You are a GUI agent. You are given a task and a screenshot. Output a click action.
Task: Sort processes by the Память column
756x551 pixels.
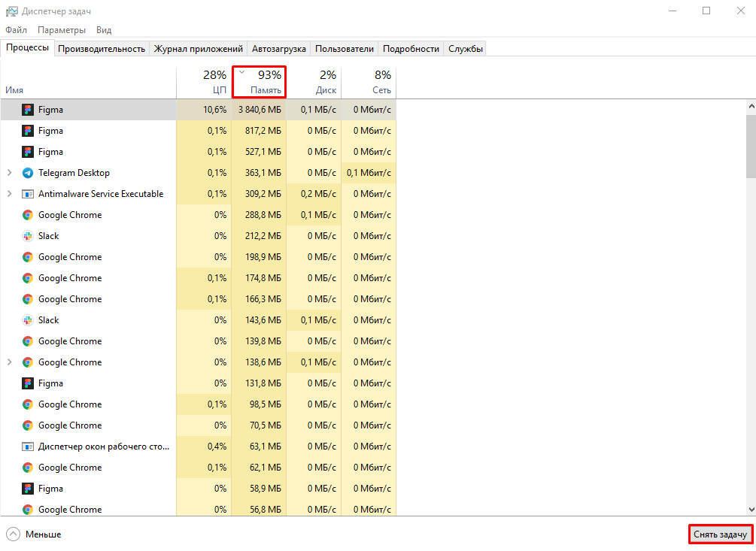[x=259, y=82]
